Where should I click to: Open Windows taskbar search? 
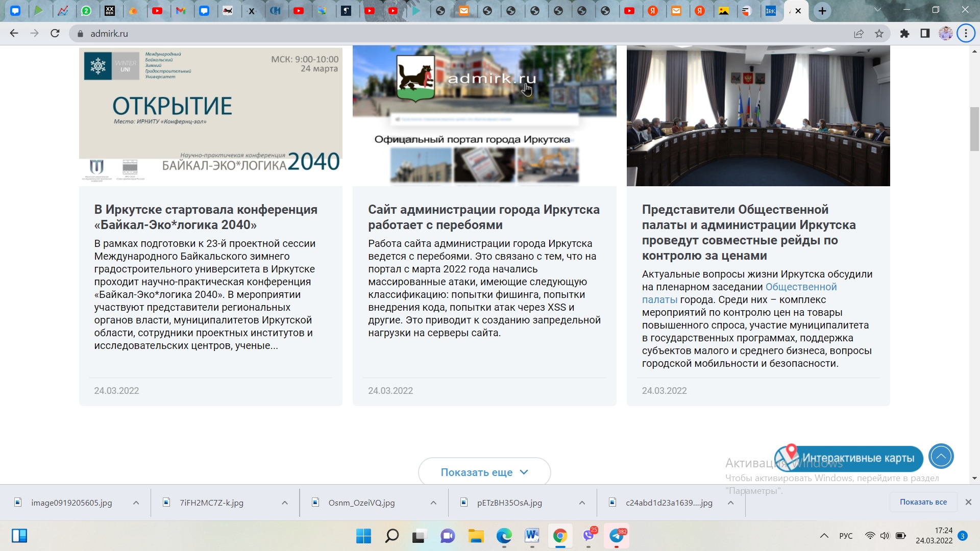click(x=391, y=536)
